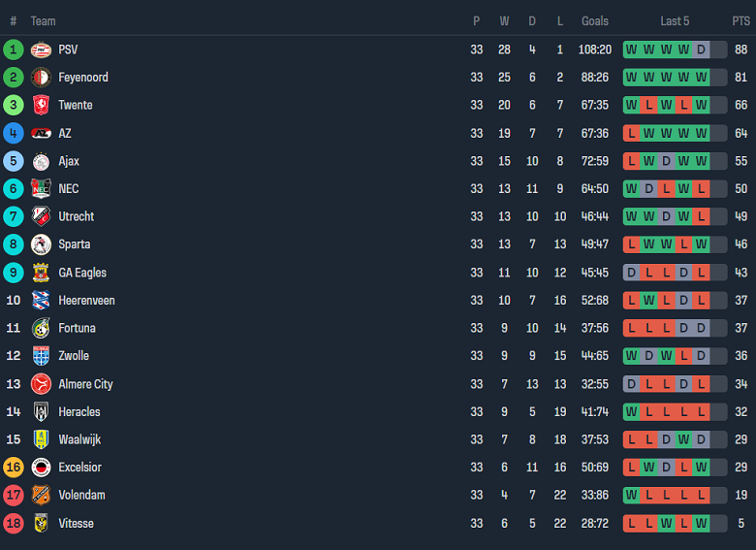Click the orange position 16 badge

14,468
